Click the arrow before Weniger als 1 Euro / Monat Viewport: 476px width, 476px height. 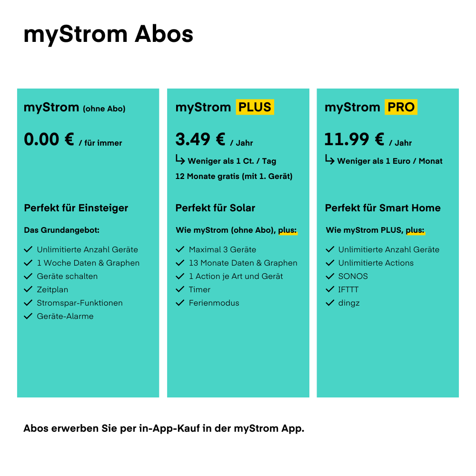329,160
